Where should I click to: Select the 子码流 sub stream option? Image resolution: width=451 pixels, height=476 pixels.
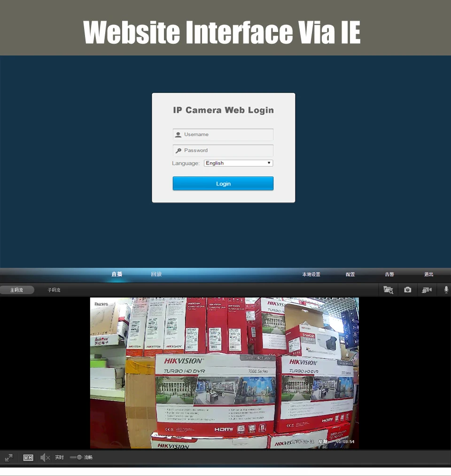[54, 290]
